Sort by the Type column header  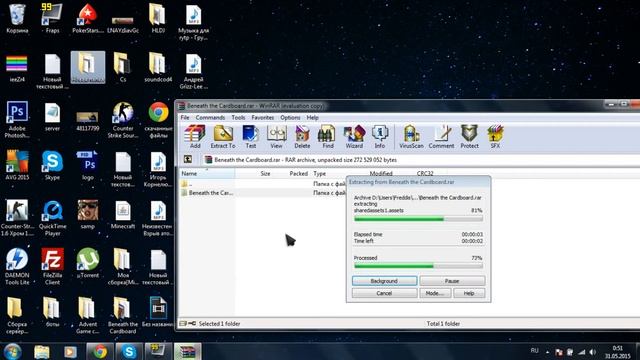pyautogui.click(x=320, y=173)
